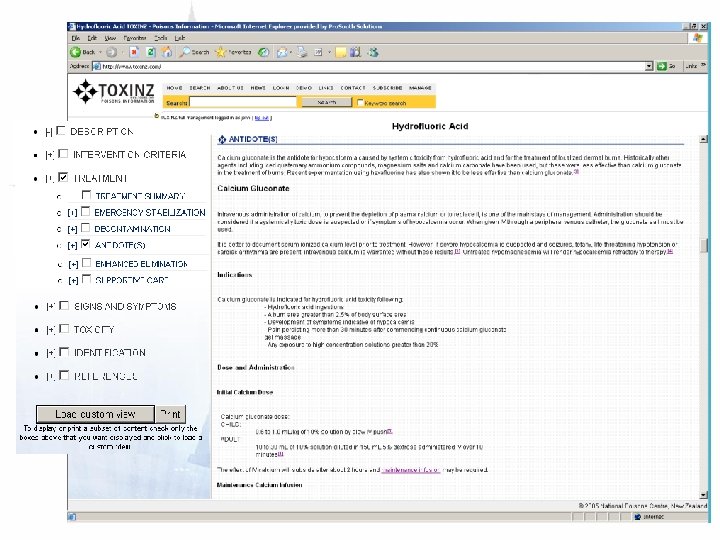Click the page icon in the address bar
The image size is (720, 540).
96,67
